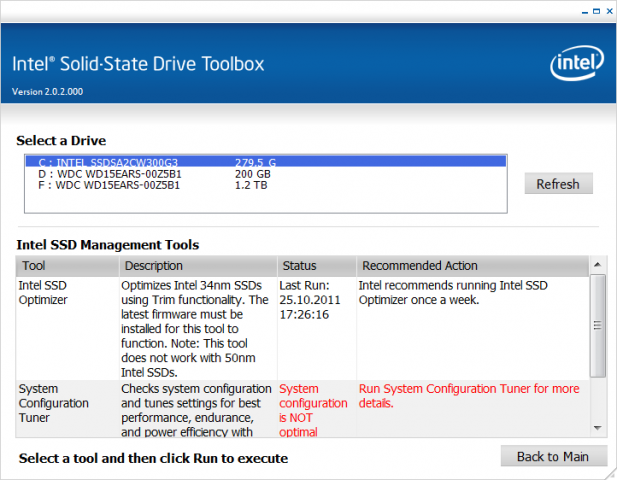The image size is (617, 480).
Task: Sort by the Description column header
Action: [197, 266]
